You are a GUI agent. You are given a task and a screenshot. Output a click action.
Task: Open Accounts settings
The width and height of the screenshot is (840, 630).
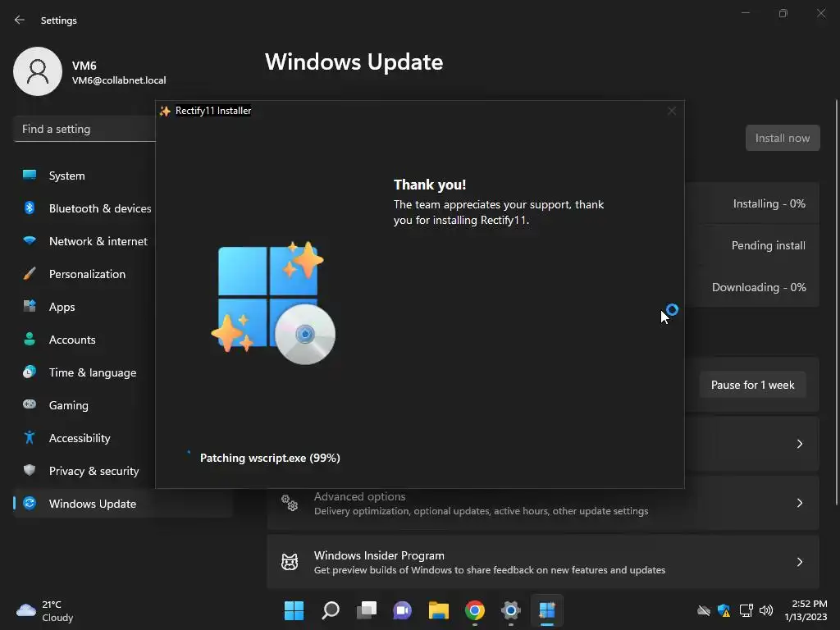85,340
